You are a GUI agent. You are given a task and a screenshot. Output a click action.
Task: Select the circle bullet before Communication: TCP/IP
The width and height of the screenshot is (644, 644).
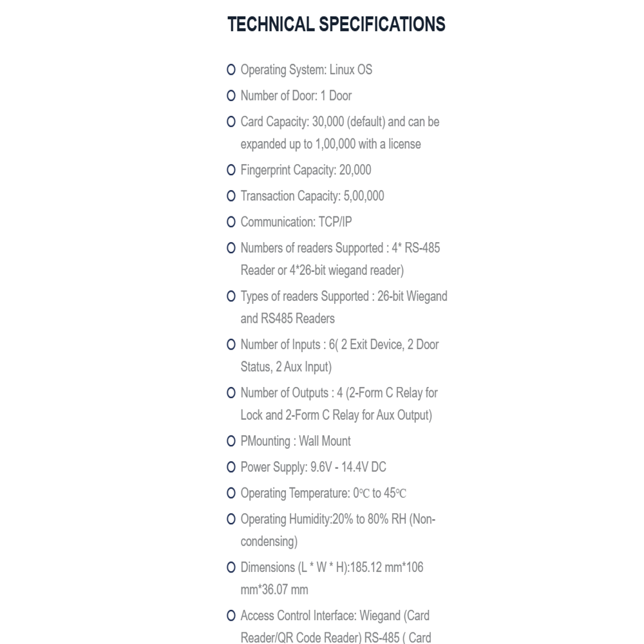(231, 222)
